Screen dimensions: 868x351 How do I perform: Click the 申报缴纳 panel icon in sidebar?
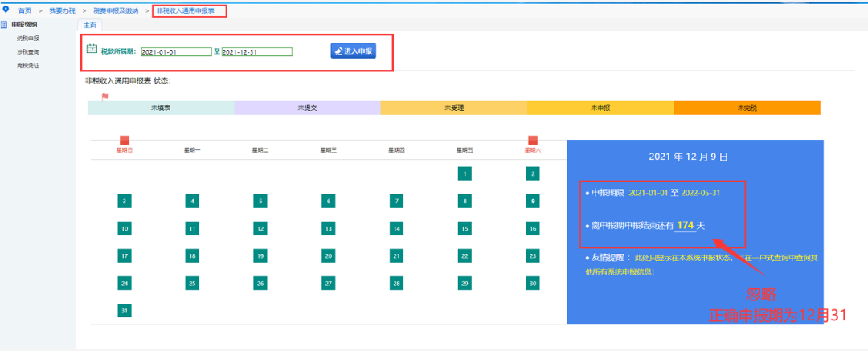(5, 25)
